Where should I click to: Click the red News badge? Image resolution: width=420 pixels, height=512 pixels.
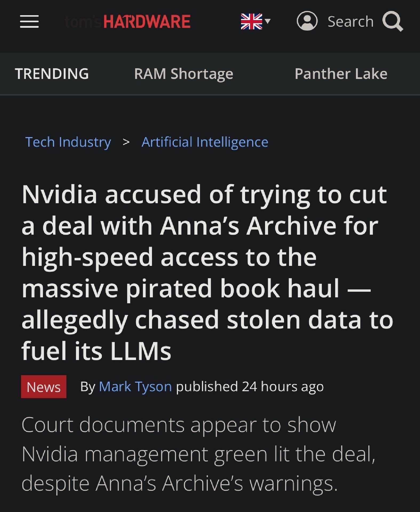click(44, 387)
